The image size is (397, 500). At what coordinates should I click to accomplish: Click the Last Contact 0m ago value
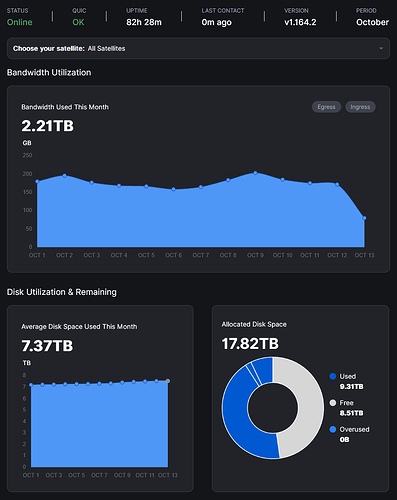pyautogui.click(x=216, y=22)
